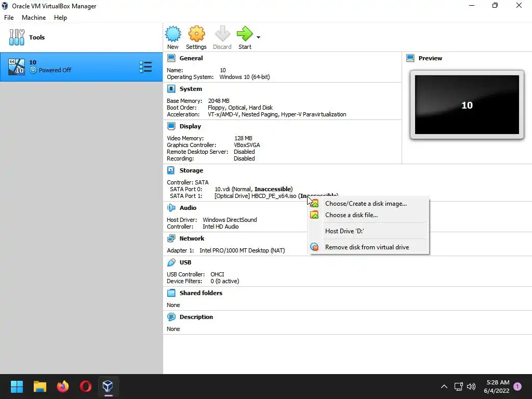
Task: Click the Preview monitor icon
Action: pyautogui.click(x=410, y=58)
